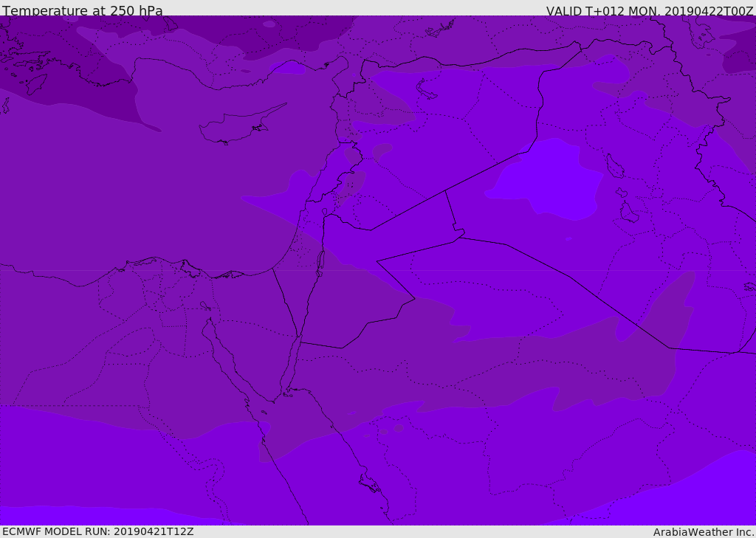Click the 'ECMWF MODEL RUN: 20190421T12Z' footer text

98,531
